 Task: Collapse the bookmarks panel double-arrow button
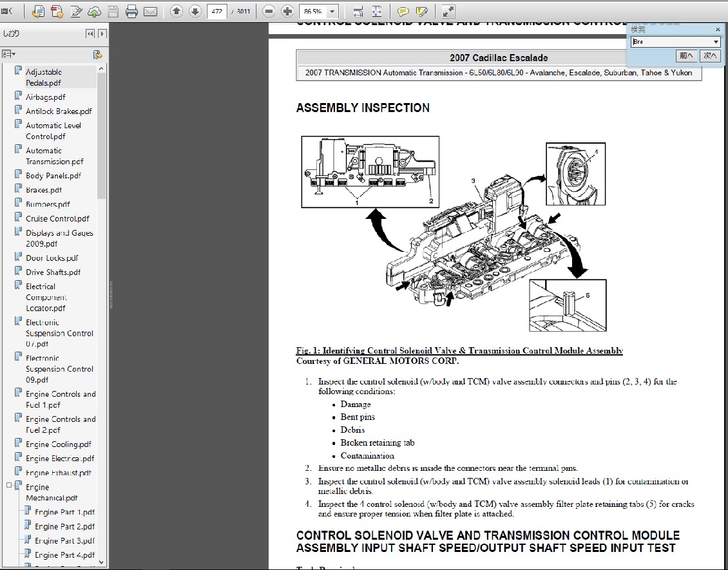pyautogui.click(x=91, y=33)
